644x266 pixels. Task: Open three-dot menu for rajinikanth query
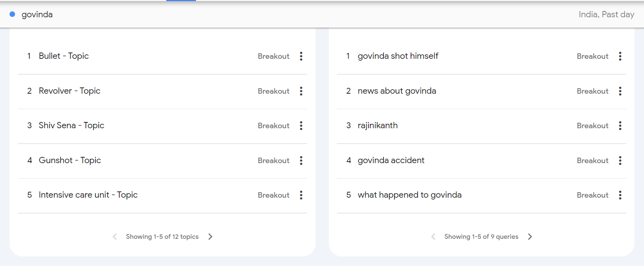[x=620, y=126]
